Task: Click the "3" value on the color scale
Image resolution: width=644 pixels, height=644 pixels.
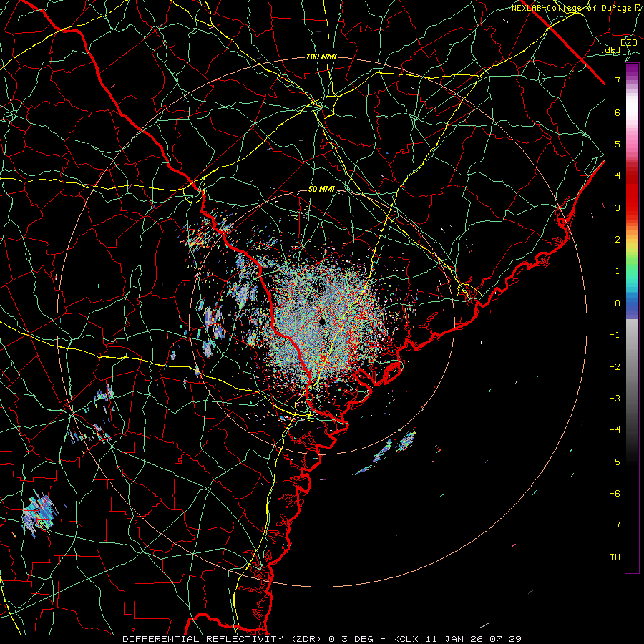Action: tap(618, 208)
